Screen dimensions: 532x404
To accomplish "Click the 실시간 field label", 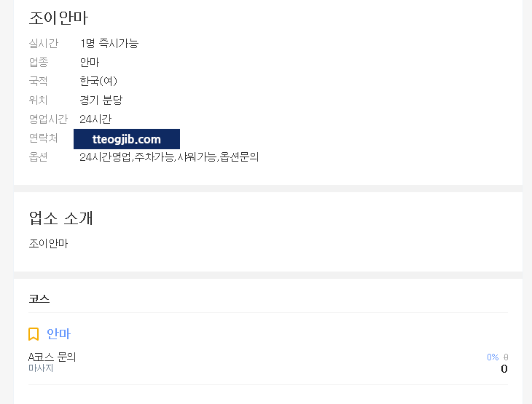I will 43,43.
